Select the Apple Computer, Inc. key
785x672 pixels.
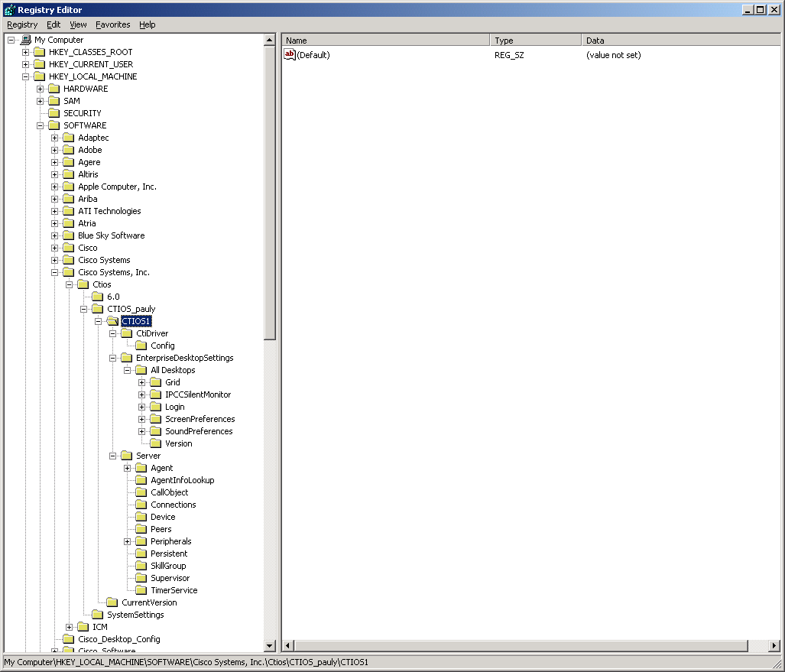click(117, 187)
